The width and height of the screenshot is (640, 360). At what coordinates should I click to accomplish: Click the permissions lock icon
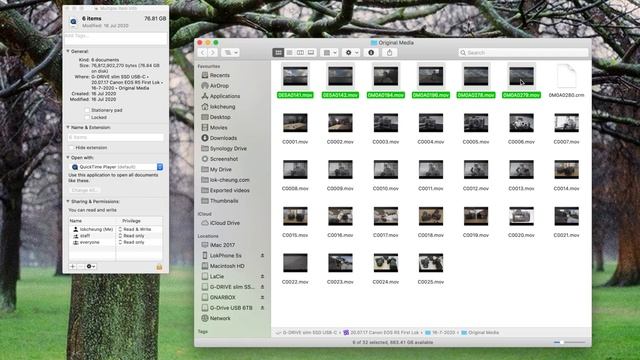tap(159, 267)
